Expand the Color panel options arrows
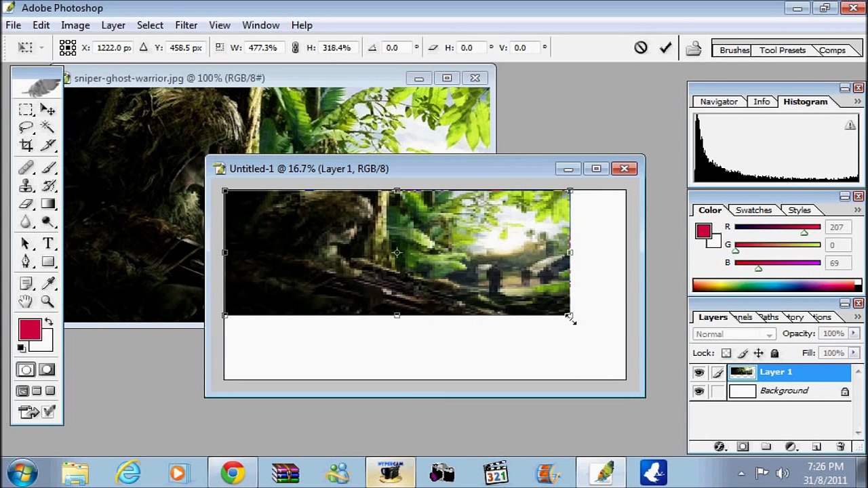Viewport: 868px width, 488px height. [x=858, y=210]
